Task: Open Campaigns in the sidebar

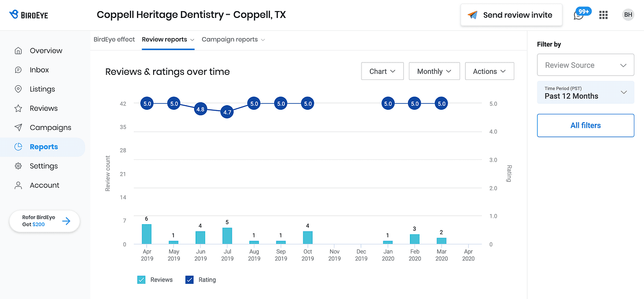Action: pyautogui.click(x=51, y=128)
